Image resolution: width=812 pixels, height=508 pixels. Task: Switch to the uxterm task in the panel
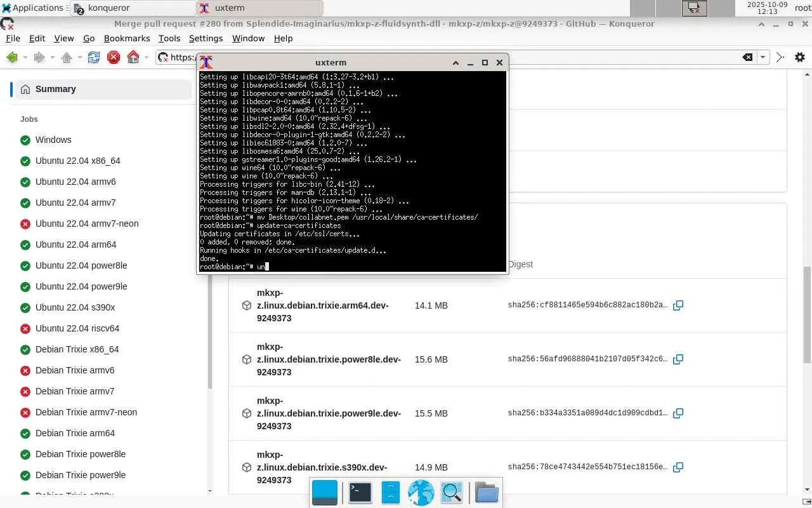point(259,8)
